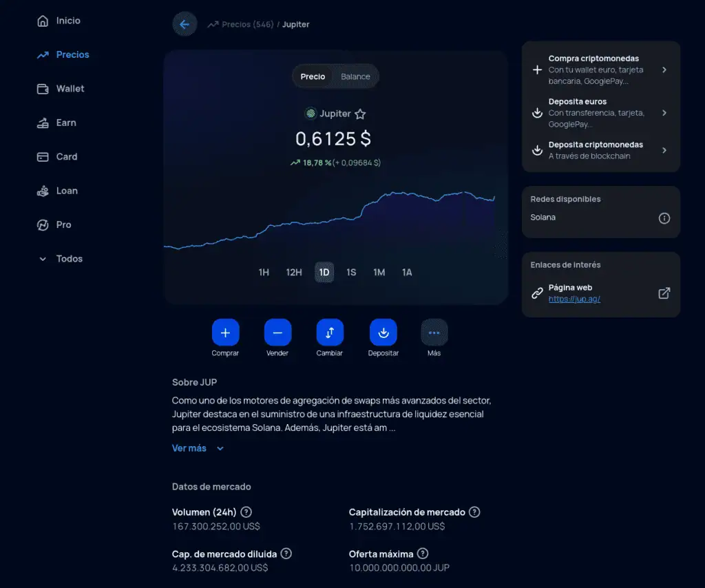
Task: Open the Más three-dots button
Action: tap(434, 332)
